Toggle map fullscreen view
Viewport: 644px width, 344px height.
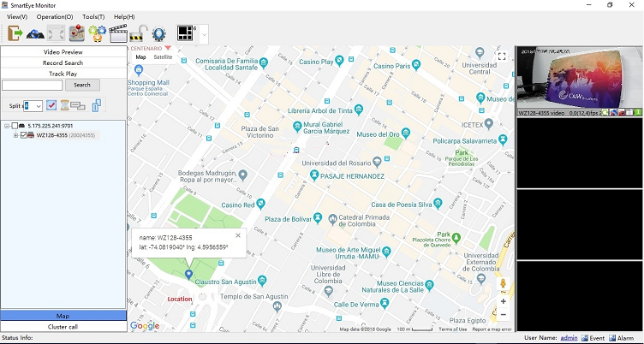coord(502,56)
